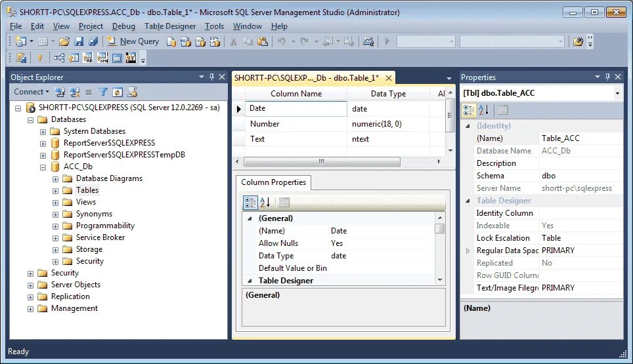Open the Tools menu

pyautogui.click(x=214, y=26)
